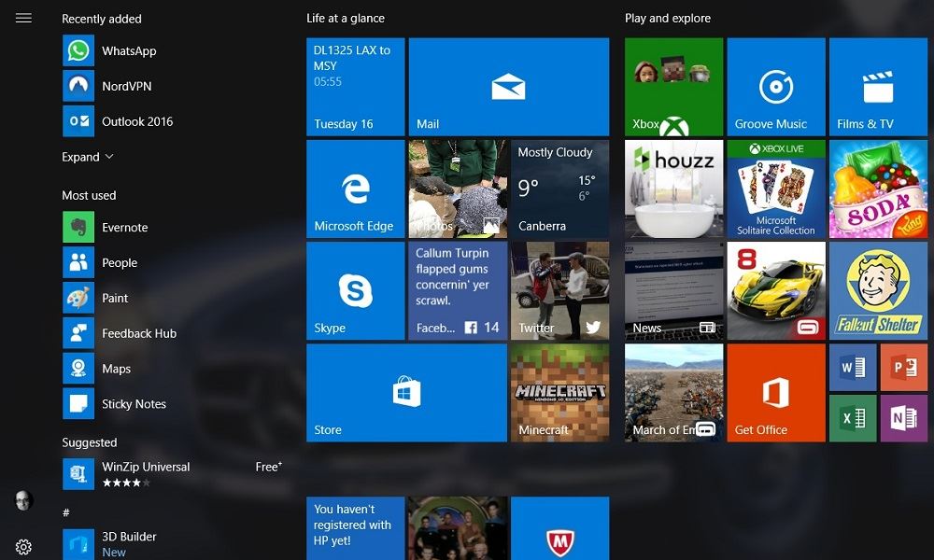
Task: Open the OneNote tile
Action: tap(904, 418)
